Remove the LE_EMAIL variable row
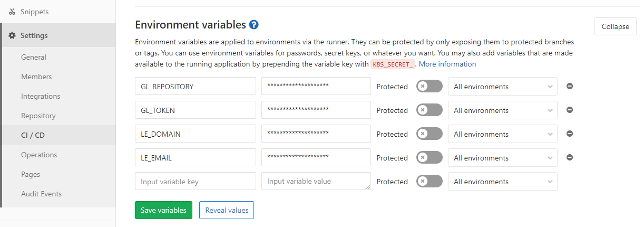This screenshot has height=227, width=644. [x=570, y=158]
